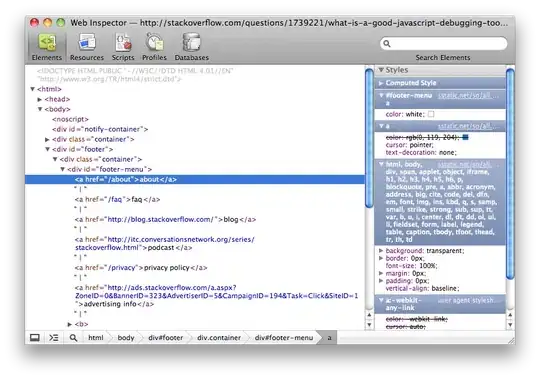Viewport: 540px width, 379px height.
Task: Select the body breadcrumb
Action: click(x=126, y=338)
